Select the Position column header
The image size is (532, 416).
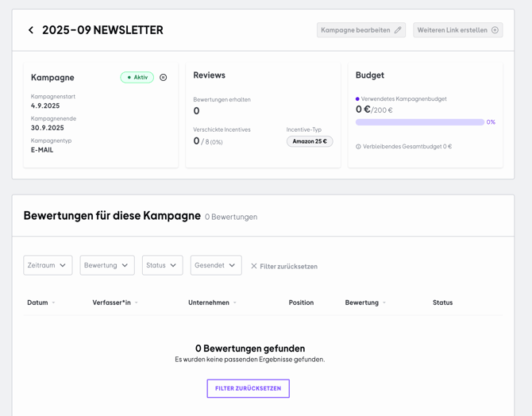tap(301, 302)
